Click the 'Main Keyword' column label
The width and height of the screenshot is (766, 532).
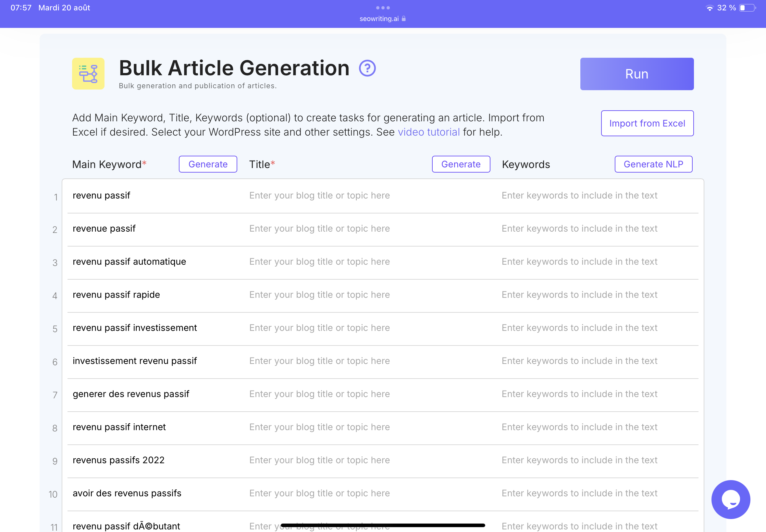(109, 164)
